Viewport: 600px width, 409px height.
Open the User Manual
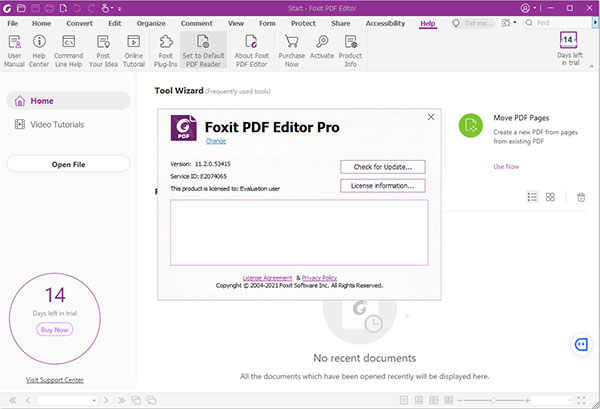click(15, 50)
